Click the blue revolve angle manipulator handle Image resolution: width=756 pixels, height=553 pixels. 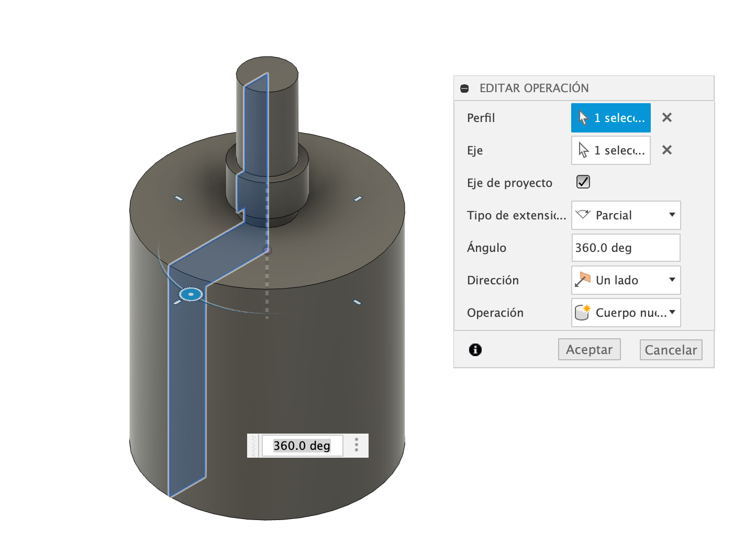click(x=191, y=294)
